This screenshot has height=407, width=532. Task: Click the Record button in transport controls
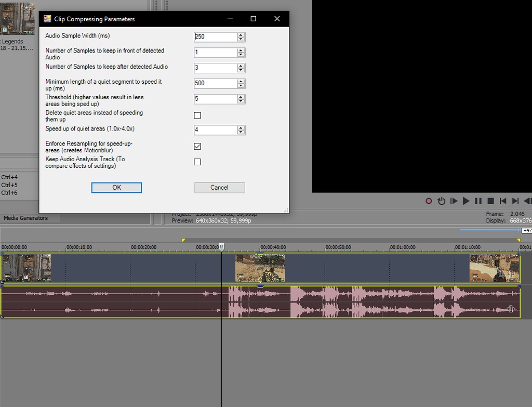click(x=429, y=201)
